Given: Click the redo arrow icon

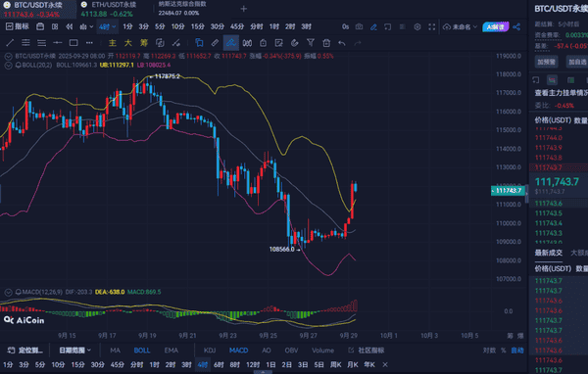Looking at the screenshot, I should click(358, 43).
